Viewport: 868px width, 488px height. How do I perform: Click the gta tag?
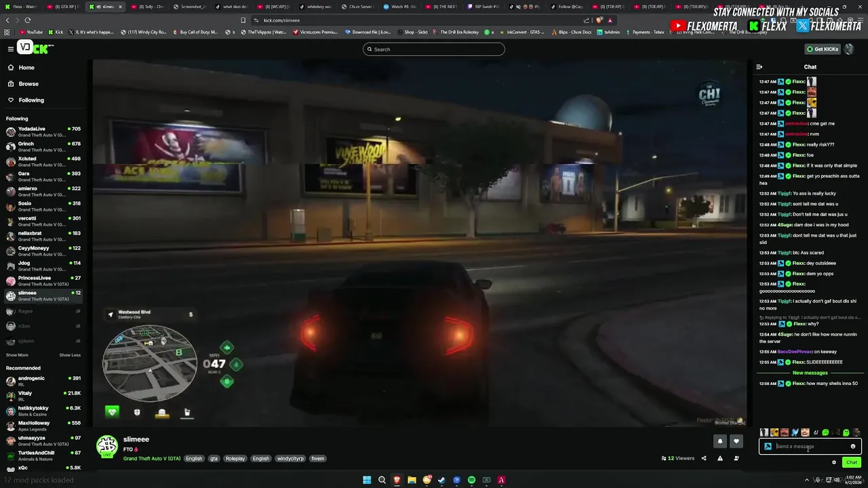pos(214,459)
